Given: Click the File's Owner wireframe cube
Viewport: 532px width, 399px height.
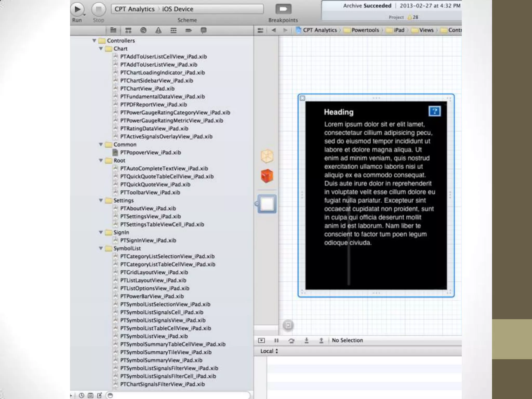Looking at the screenshot, I should point(267,156).
